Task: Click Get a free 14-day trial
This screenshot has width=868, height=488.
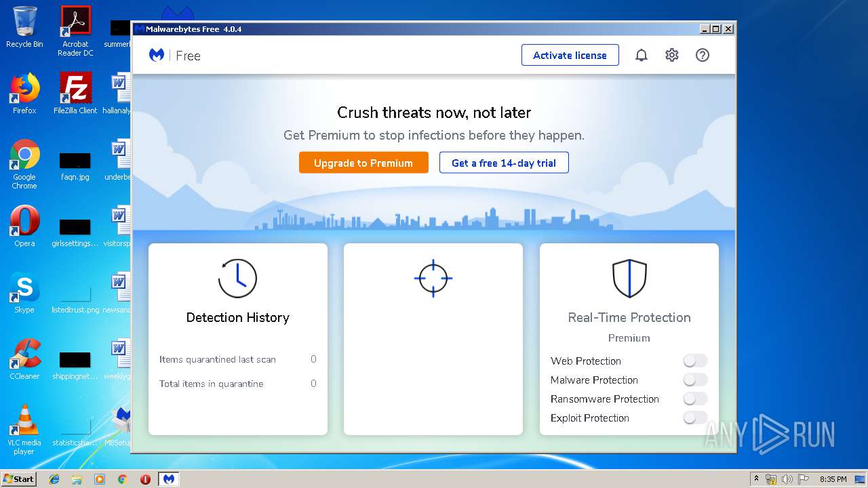Action: (x=504, y=163)
